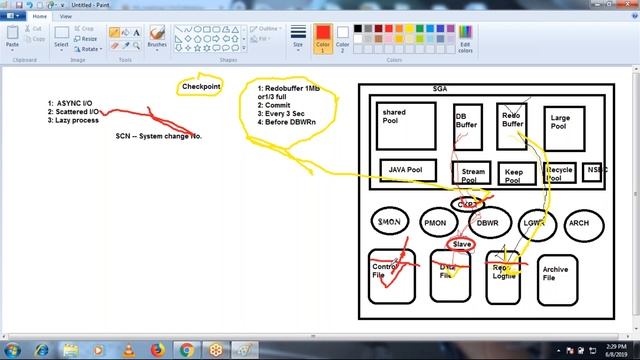
Task: Expand the Shapes gallery with the bottom arrow
Action: [x=244, y=48]
